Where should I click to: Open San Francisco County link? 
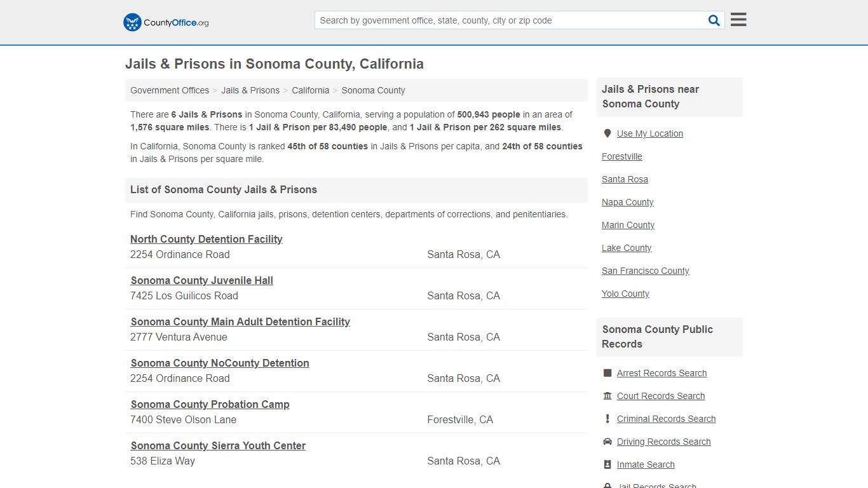(646, 271)
